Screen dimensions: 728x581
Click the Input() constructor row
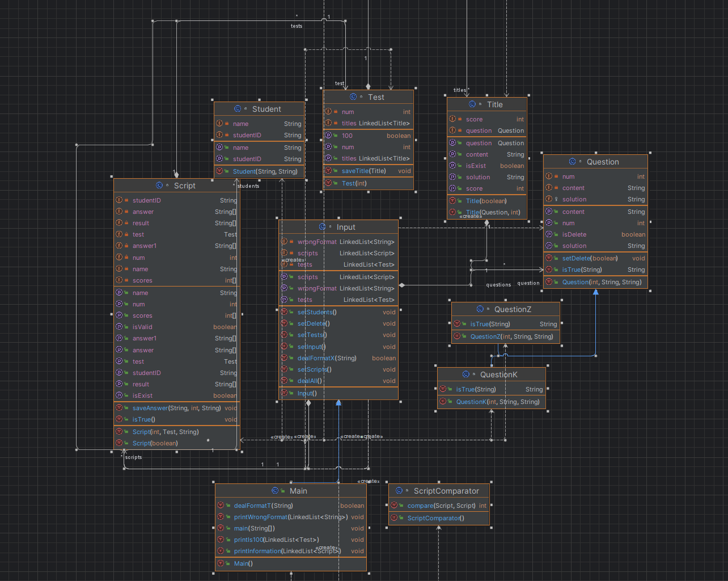click(x=338, y=393)
